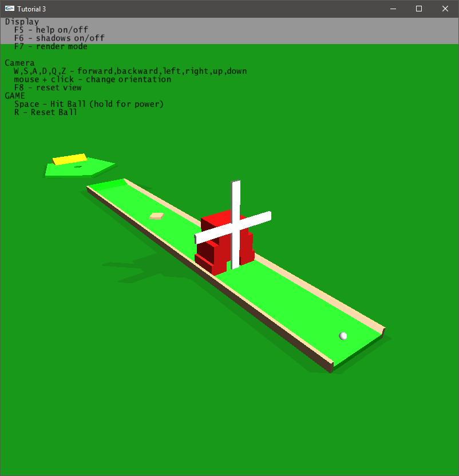The height and width of the screenshot is (476, 459).
Task: Click the 'R - Reset Ball' text
Action: [45, 112]
